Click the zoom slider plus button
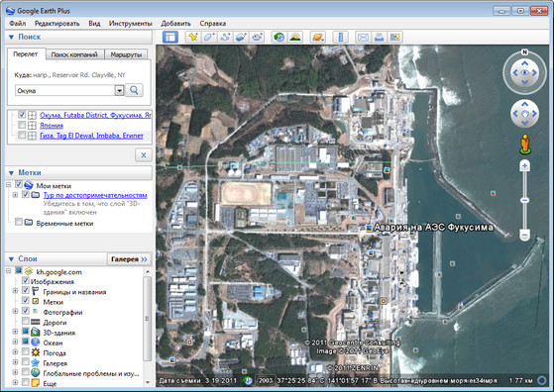554x392 pixels. [524, 166]
